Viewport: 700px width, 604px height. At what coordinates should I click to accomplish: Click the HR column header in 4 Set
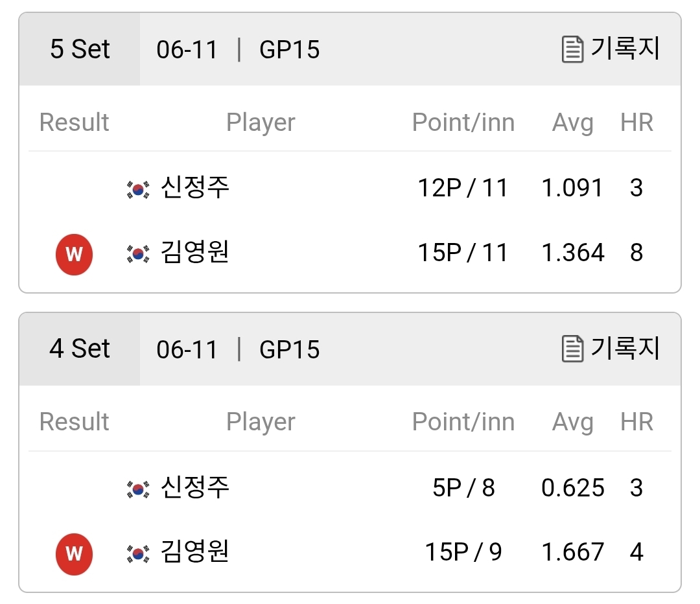coord(636,422)
